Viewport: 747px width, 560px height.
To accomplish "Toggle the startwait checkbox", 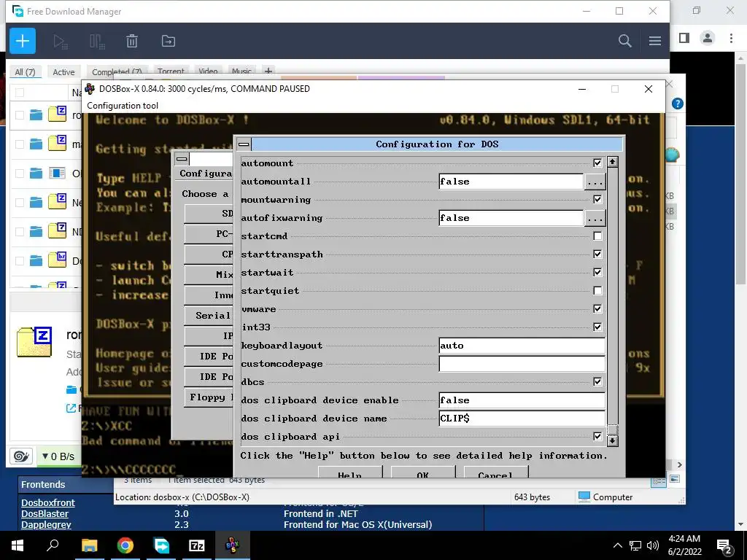I will pyautogui.click(x=597, y=273).
